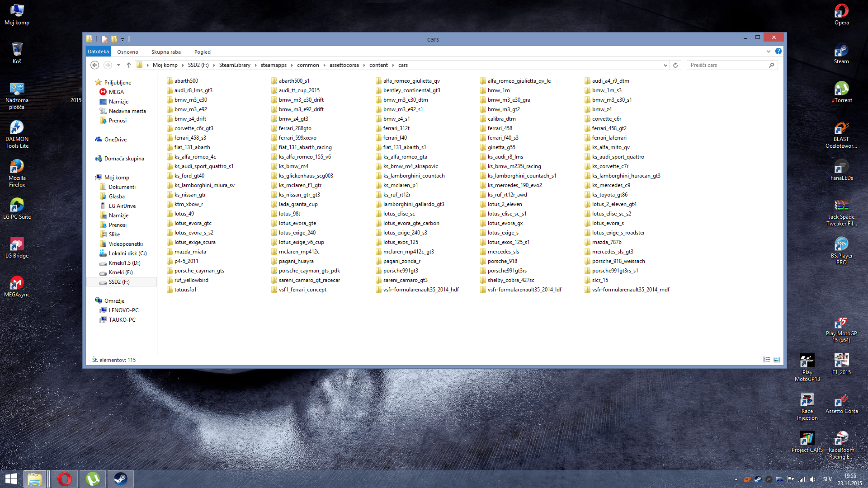Select OneDrive in the navigation pane
Image resolution: width=868 pixels, height=488 pixels.
pos(115,139)
